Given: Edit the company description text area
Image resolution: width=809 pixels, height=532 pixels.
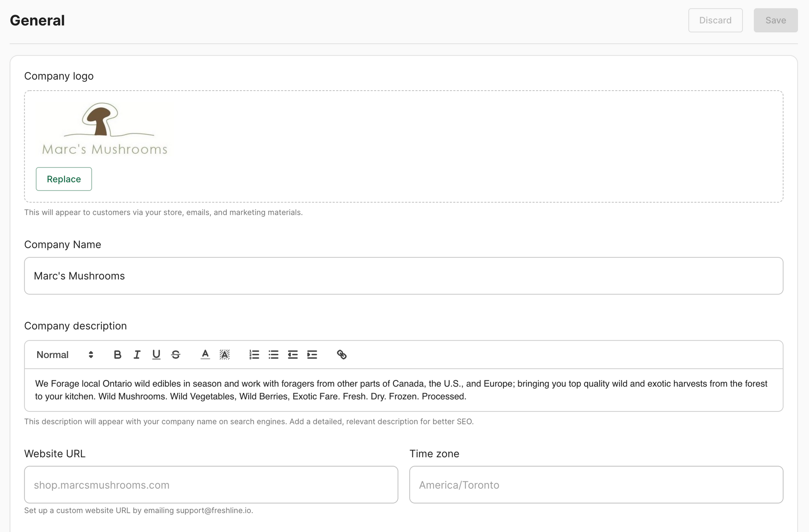Looking at the screenshot, I should (404, 390).
